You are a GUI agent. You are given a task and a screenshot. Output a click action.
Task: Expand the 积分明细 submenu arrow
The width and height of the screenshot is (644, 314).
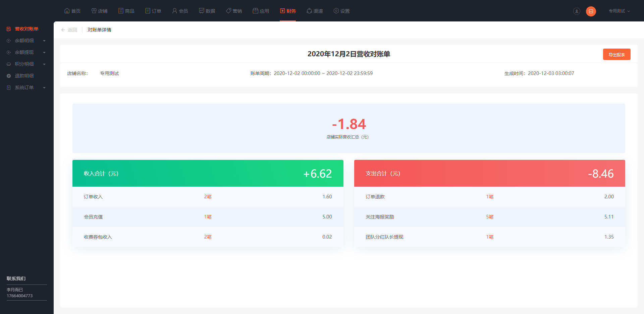(44, 64)
